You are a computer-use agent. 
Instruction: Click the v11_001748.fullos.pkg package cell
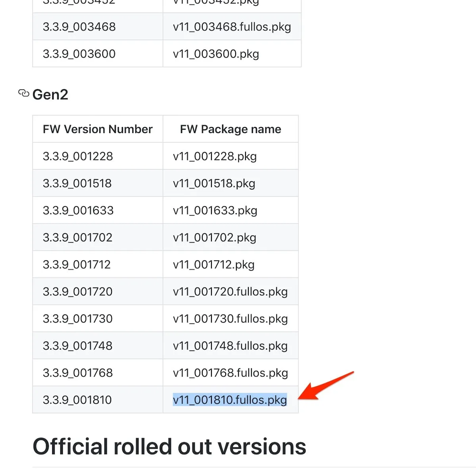tap(230, 346)
